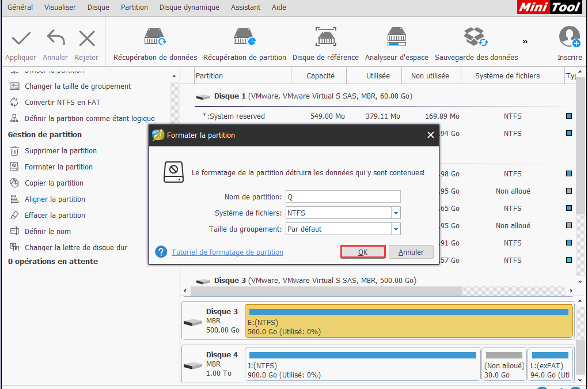Open Tutoriel de formatage de partition link
The image size is (588, 389).
coord(227,252)
